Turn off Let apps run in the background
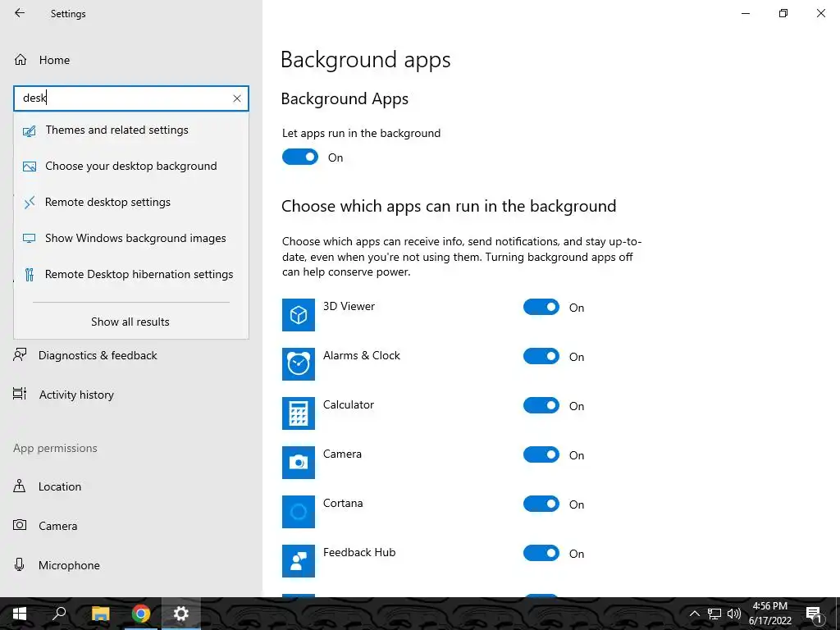 [300, 157]
